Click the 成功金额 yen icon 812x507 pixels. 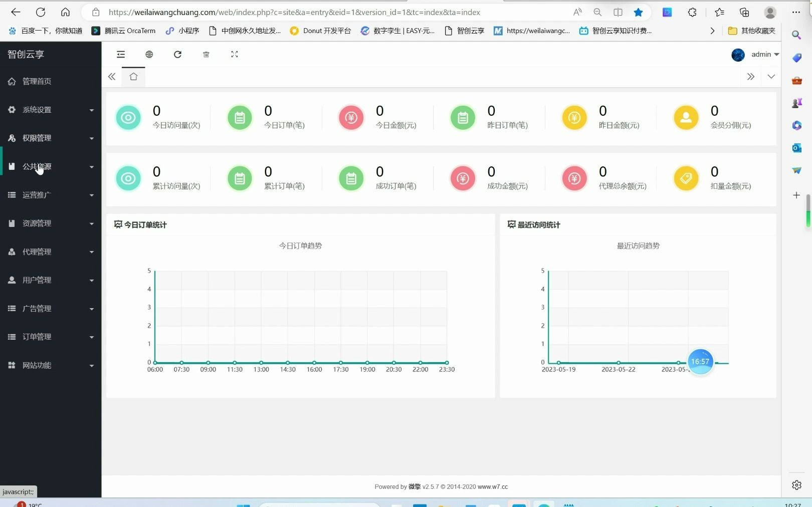[463, 178]
